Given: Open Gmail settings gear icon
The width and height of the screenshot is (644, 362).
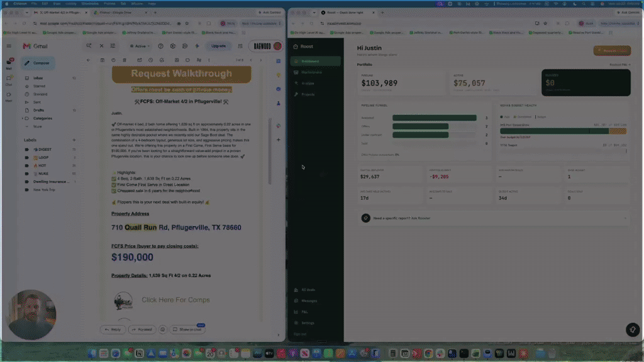Looking at the screenshot, I should (172, 46).
